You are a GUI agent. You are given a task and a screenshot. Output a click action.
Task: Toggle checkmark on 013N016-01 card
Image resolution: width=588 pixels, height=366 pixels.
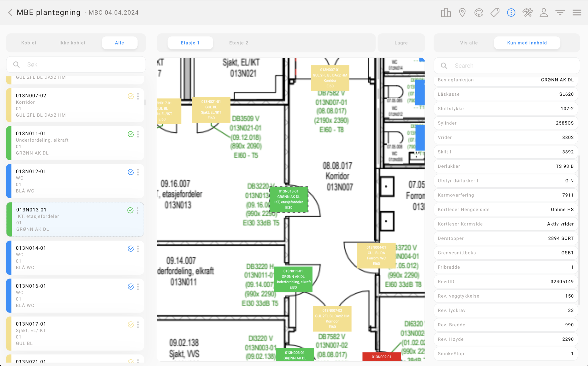point(131,287)
